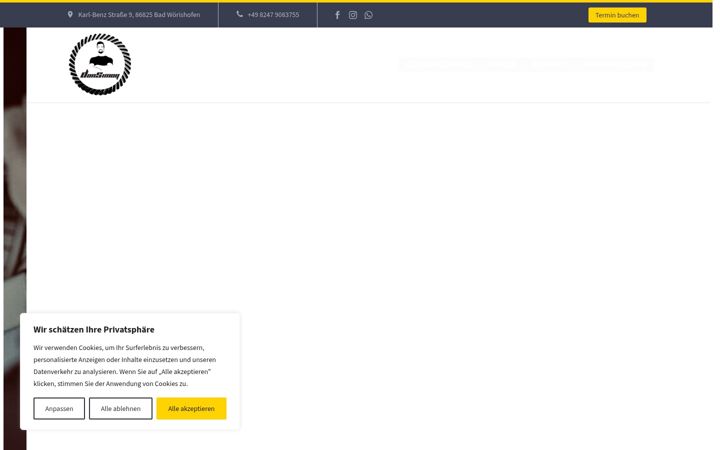720x450 pixels.
Task: Call the number +49 8247 9063755
Action: pos(273,15)
